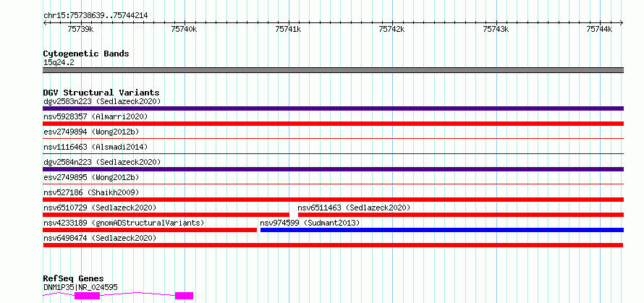644x303 pixels.
Task: Click the first magenta DNM1P35 exon block
Action: [x=87, y=296]
